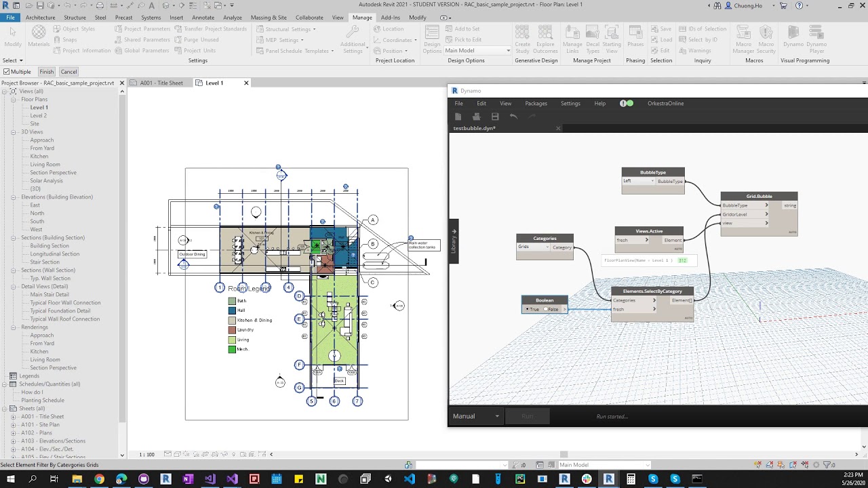
Task: Open Snaps settings
Action: pyautogui.click(x=64, y=40)
